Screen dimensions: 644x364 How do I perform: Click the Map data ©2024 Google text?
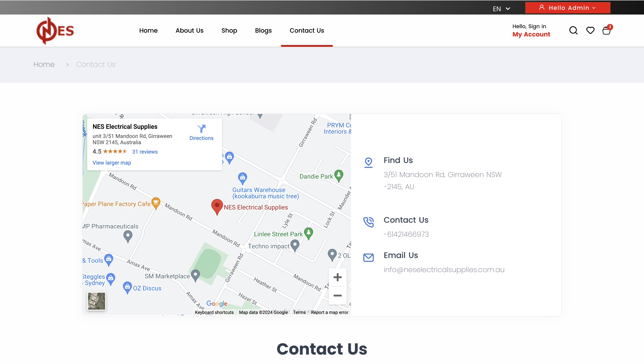tap(263, 312)
